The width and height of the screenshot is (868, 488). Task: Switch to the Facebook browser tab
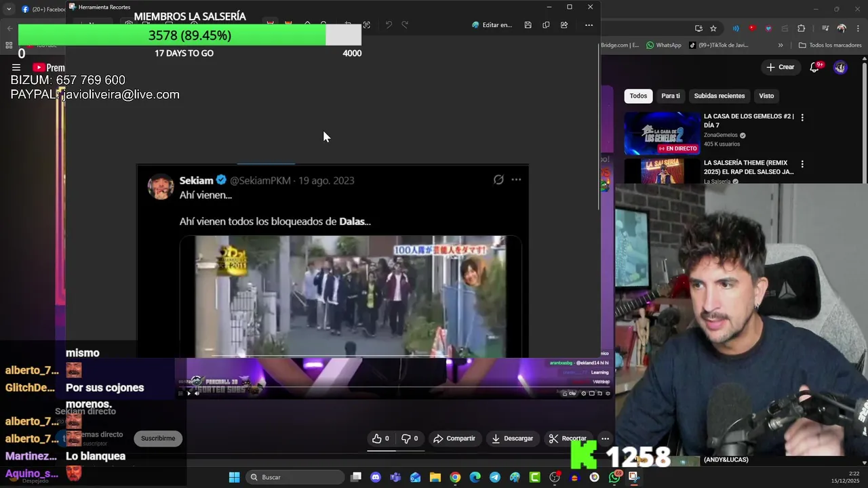[x=43, y=9]
